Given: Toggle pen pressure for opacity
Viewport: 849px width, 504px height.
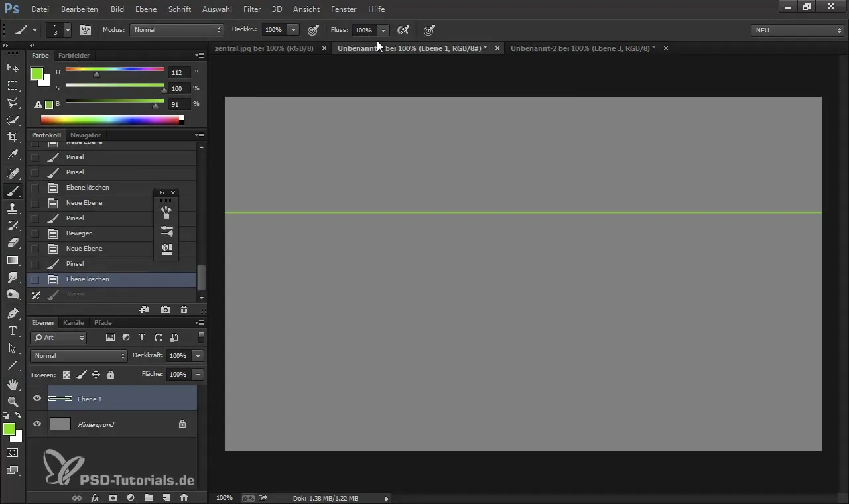Looking at the screenshot, I should click(x=314, y=30).
